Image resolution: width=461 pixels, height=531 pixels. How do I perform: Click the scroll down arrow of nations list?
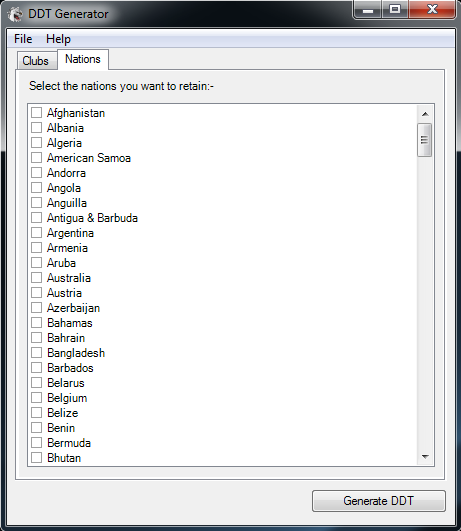(425, 457)
